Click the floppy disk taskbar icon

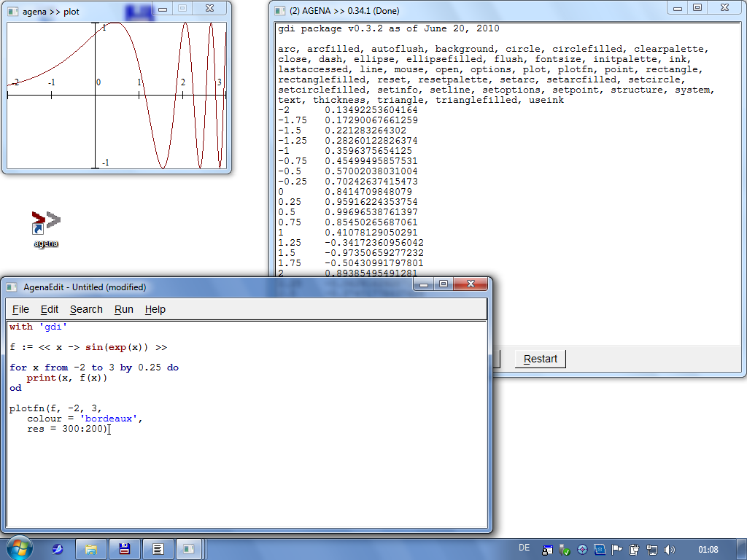point(125,548)
